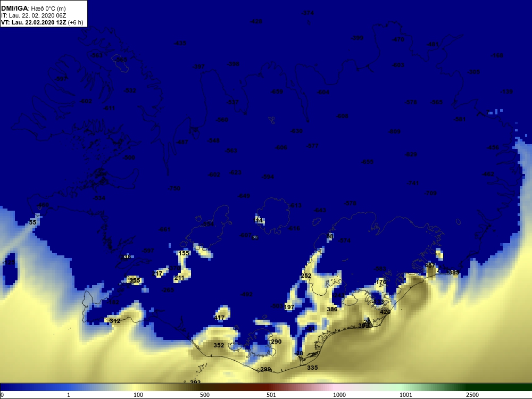Viewport: 532px width, 399px height.
Task: Click the map value '-534'
Action: (x=99, y=198)
